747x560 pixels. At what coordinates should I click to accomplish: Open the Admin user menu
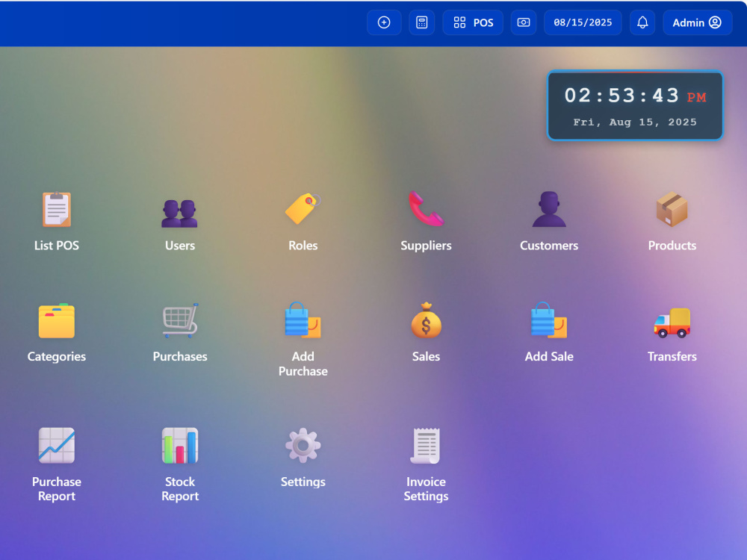click(697, 22)
